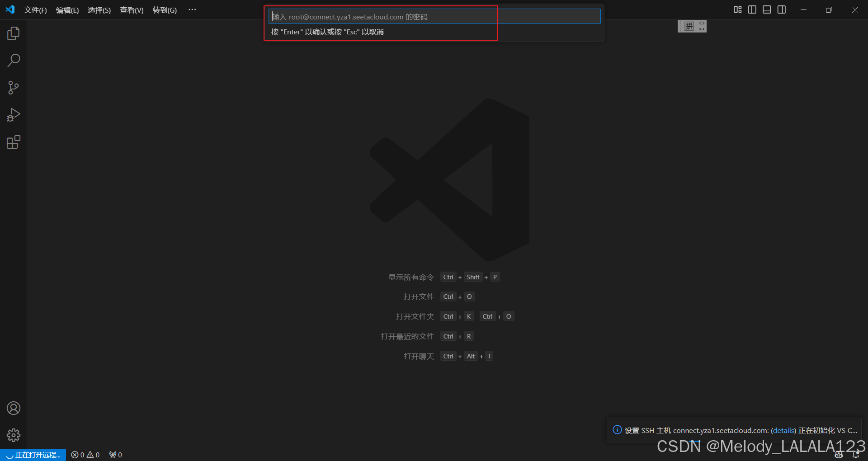The image size is (868, 461).
Task: Click the 打开聊天 shortcut label
Action: [x=419, y=356]
